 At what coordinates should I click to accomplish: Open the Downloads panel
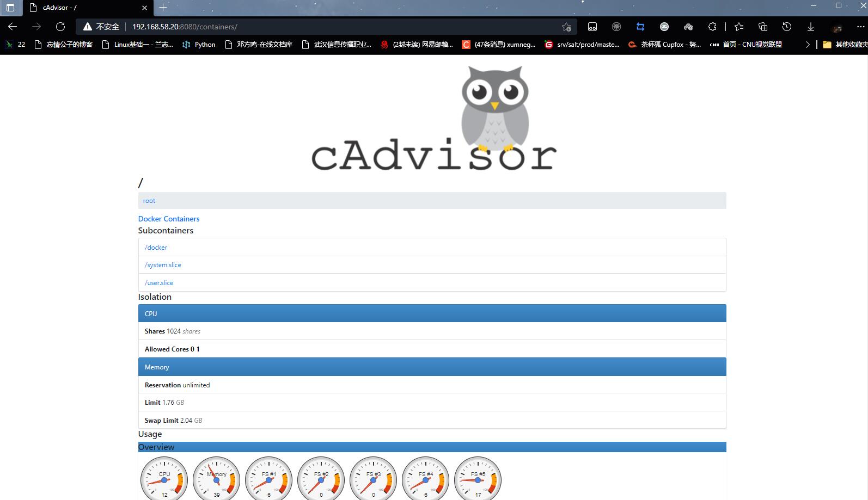click(811, 27)
